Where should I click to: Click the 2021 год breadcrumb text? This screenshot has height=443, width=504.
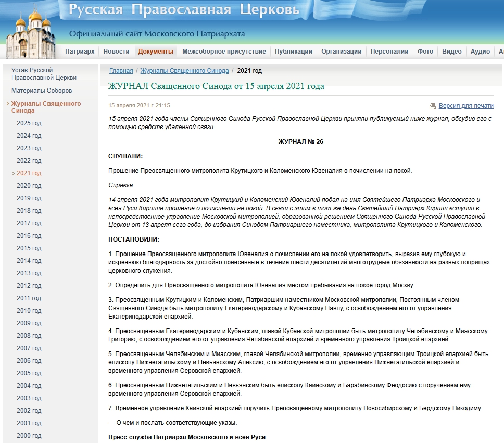tap(249, 71)
